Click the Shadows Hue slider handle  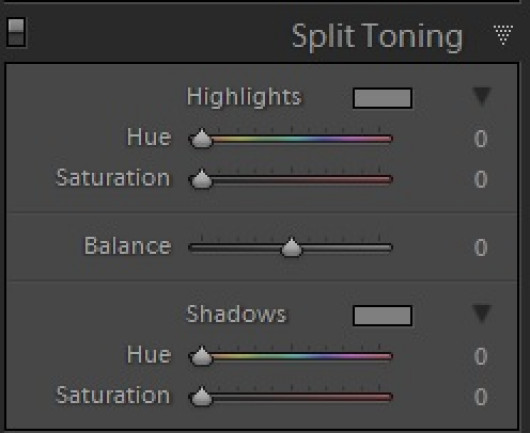(201, 356)
